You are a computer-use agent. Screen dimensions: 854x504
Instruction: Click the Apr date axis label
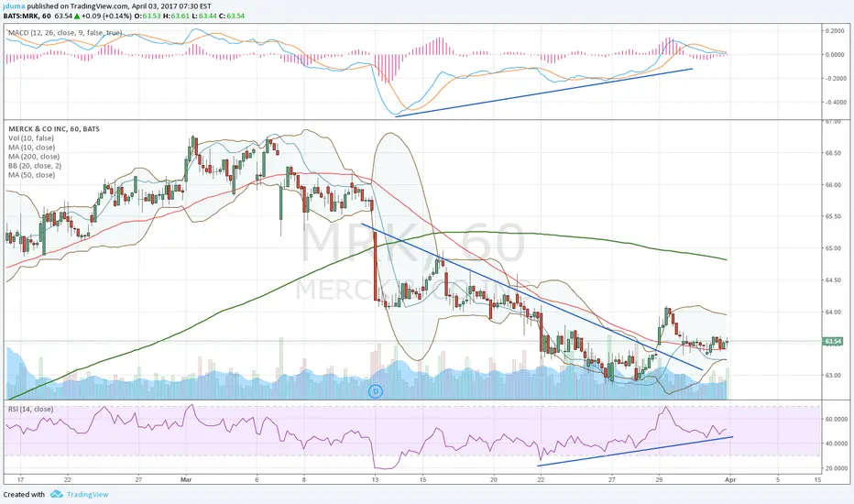tap(730, 480)
